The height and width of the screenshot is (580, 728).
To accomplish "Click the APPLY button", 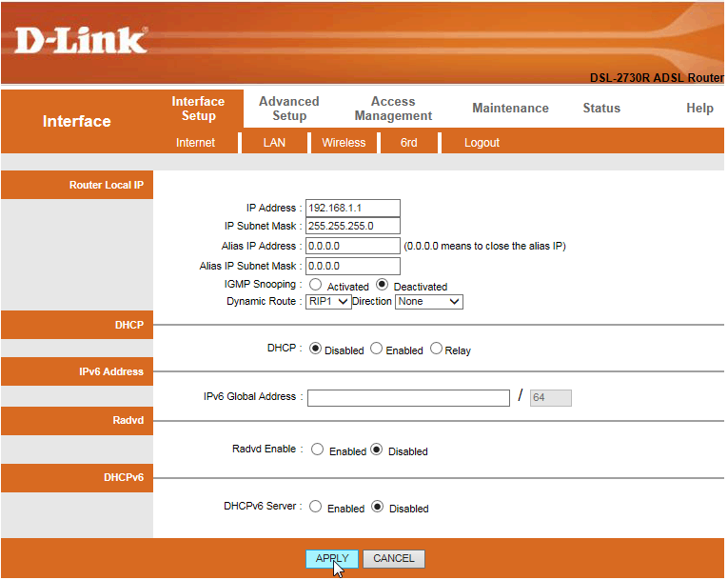I will [332, 559].
